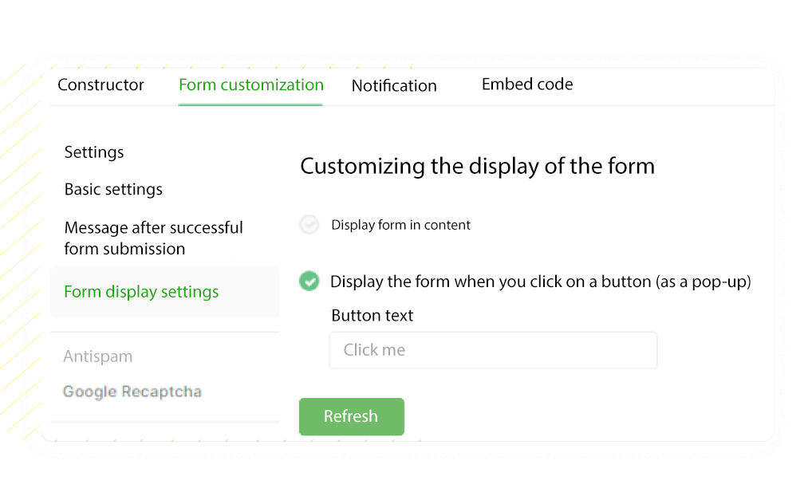Open Basic settings in the sidebar
812x504 pixels.
(113, 190)
